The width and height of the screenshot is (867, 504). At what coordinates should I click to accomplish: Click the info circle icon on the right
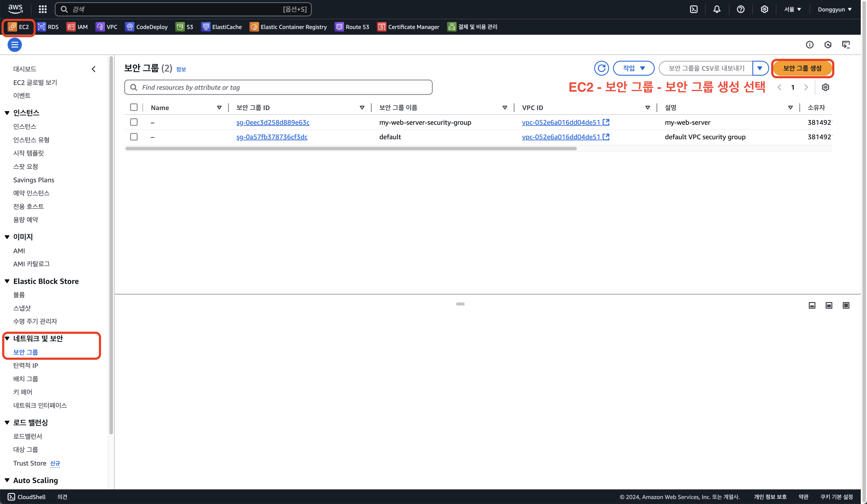pos(809,45)
